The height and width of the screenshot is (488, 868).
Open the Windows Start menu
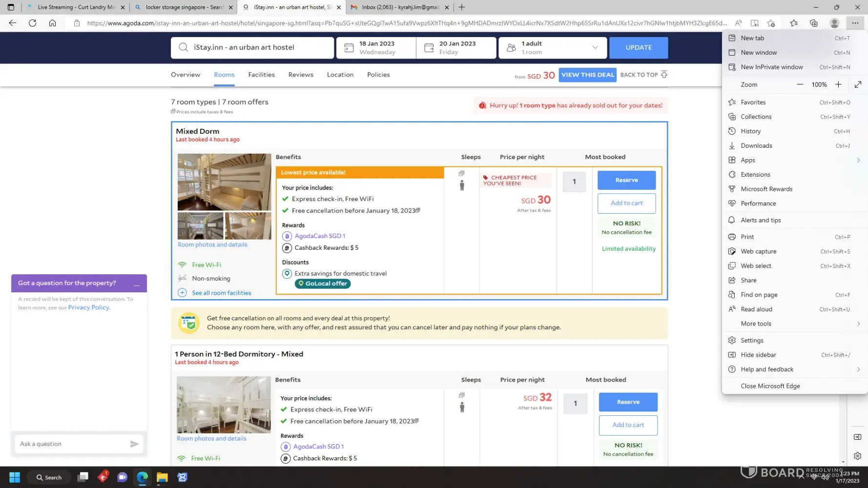[x=15, y=477]
